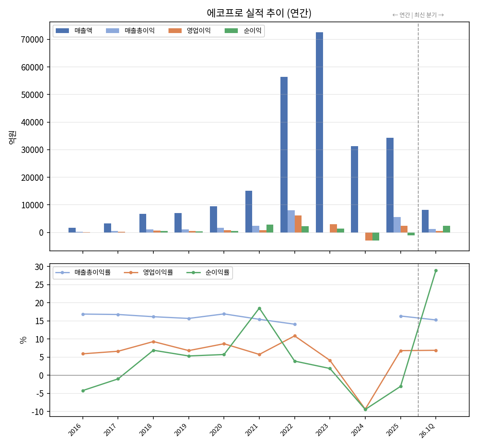This screenshot has width=478, height=448.
Task: Select the 매출액 legend color swatch
Action: [x=62, y=31]
